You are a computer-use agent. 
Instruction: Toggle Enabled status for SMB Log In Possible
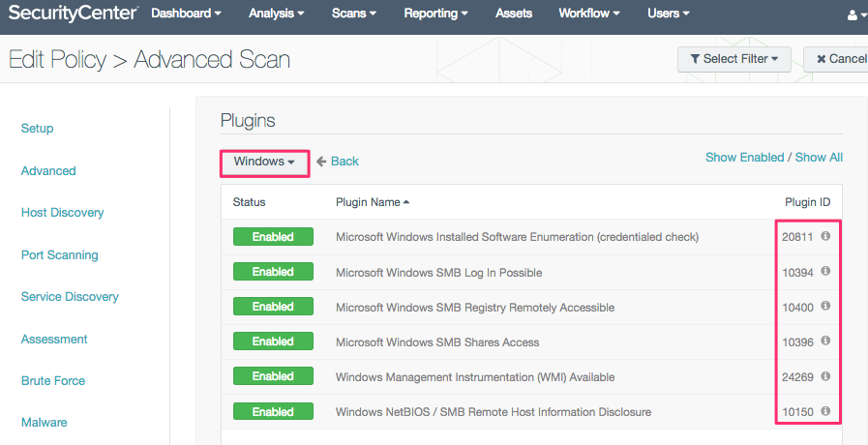[x=273, y=272]
